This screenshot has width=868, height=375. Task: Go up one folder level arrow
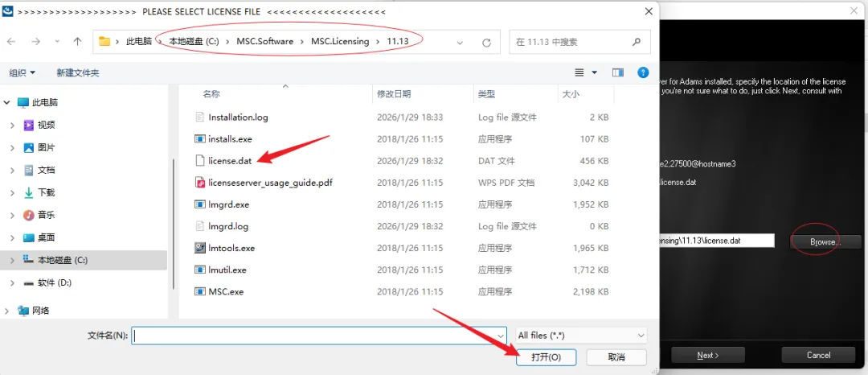pyautogui.click(x=77, y=42)
